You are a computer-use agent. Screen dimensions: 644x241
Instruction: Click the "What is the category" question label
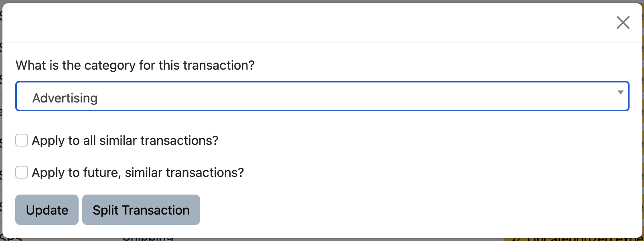tap(135, 65)
